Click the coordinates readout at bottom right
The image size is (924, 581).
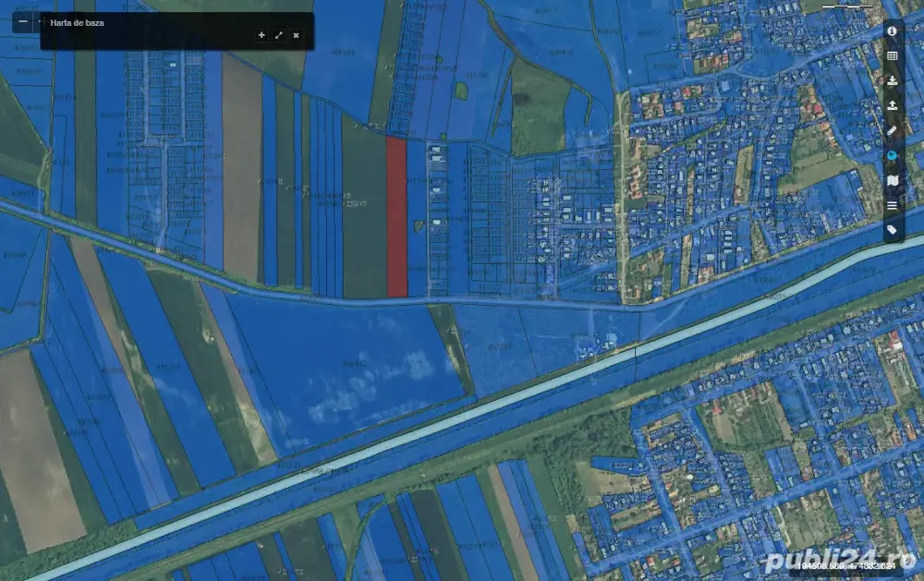844,564
